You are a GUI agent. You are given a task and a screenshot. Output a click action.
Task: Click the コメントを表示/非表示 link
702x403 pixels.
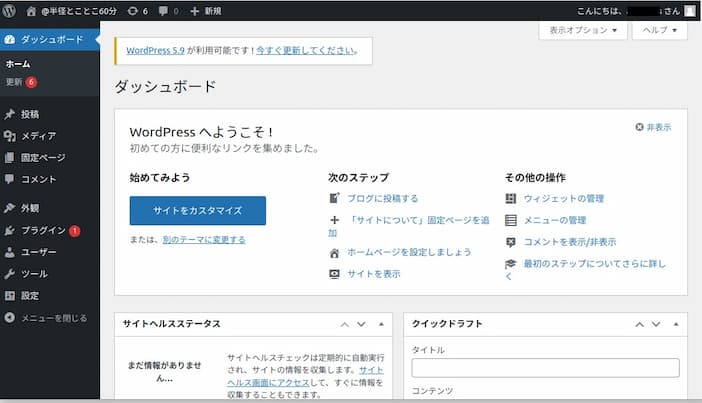[570, 242]
